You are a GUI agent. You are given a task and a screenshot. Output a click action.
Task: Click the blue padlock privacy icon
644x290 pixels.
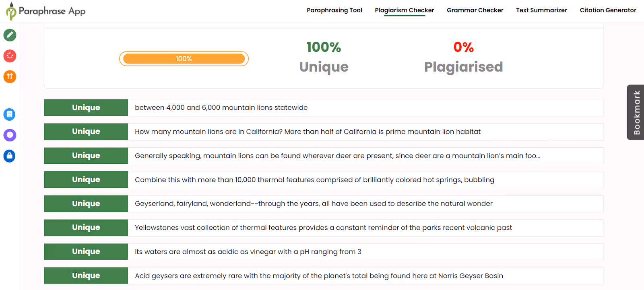tap(9, 156)
